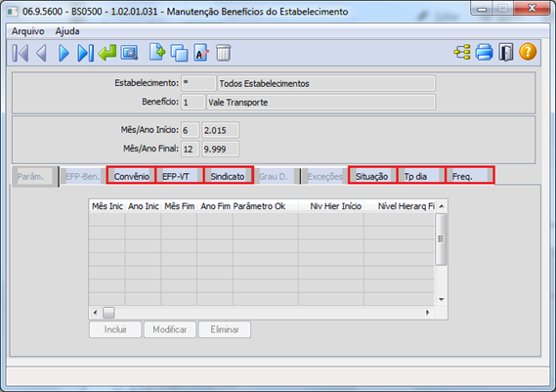This screenshot has width=556, height=392.
Task: Click Mês Início field showing 6
Action: tap(191, 130)
